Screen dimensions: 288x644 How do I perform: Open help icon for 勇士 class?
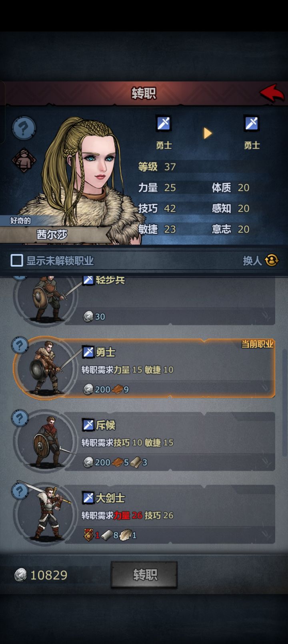(x=20, y=345)
